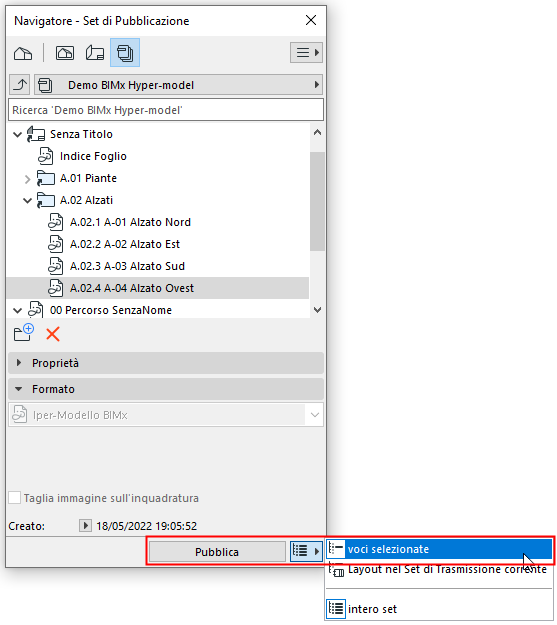Image resolution: width=557 pixels, height=625 pixels.
Task: Open the Project Map navigator icon
Action: (x=23, y=53)
